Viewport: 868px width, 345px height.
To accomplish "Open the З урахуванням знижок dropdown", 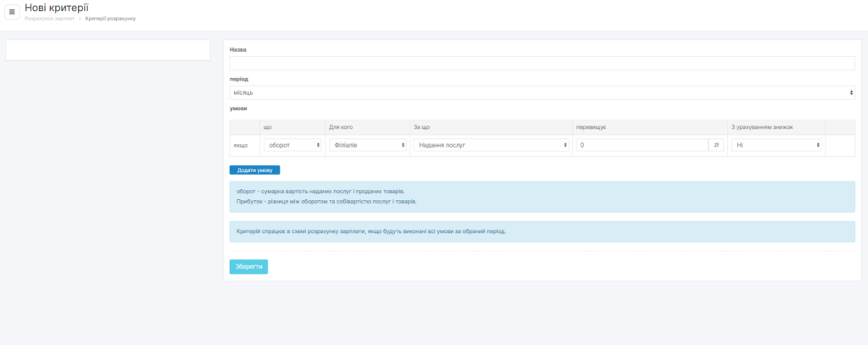I will click(776, 145).
